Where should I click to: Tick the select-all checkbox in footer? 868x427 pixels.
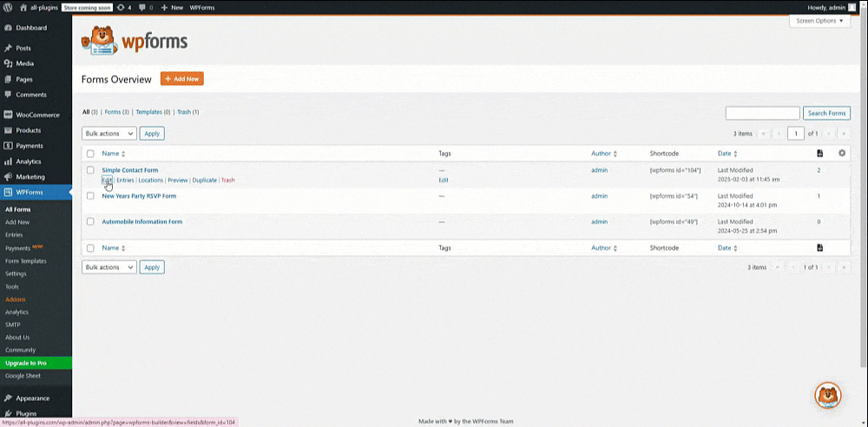[90, 248]
